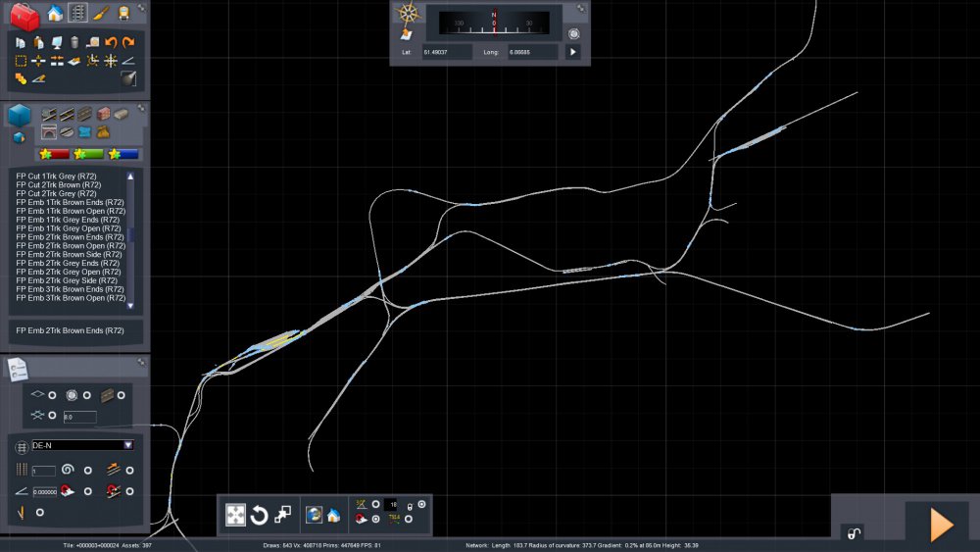Choose the brick wall asset category icon
This screenshot has height=552, width=980.
[103, 114]
